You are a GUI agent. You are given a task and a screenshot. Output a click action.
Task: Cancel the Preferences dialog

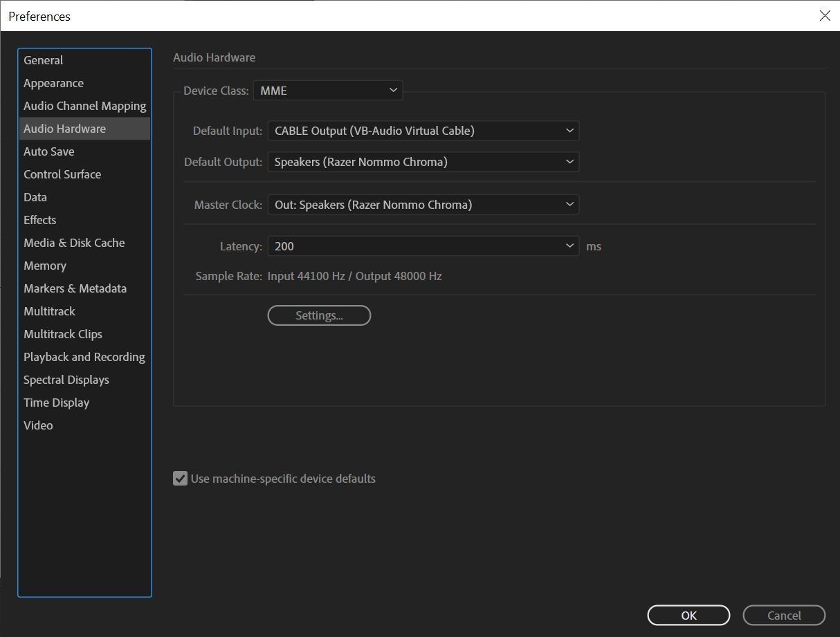[x=784, y=616]
